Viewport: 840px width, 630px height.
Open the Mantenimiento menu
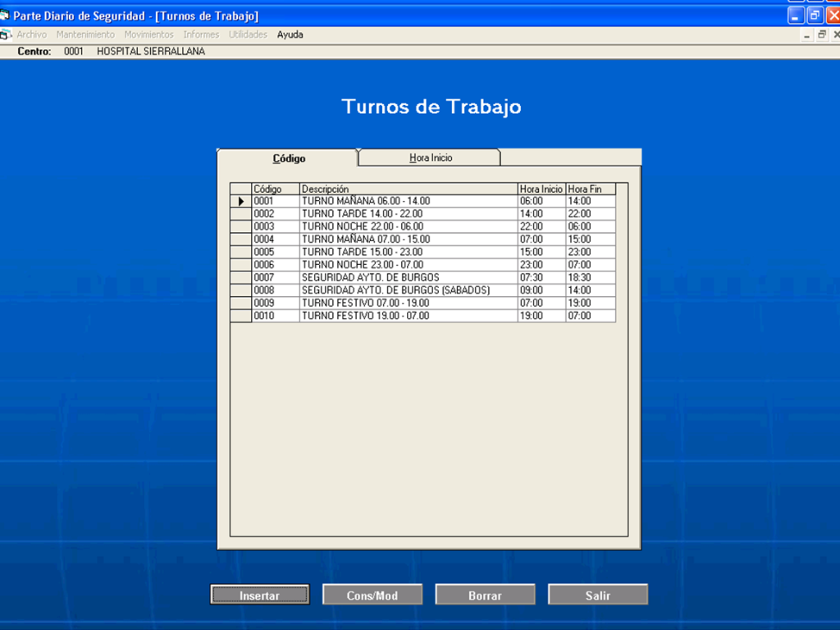(x=85, y=34)
